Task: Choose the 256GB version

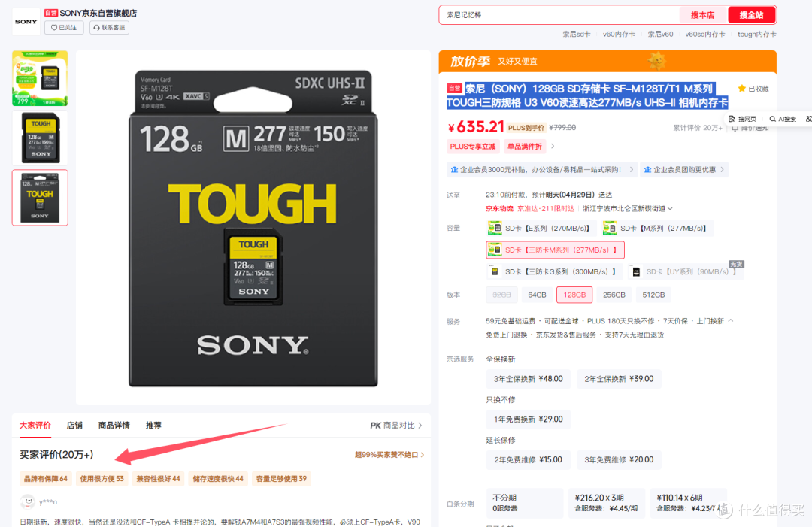Action: 614,295
